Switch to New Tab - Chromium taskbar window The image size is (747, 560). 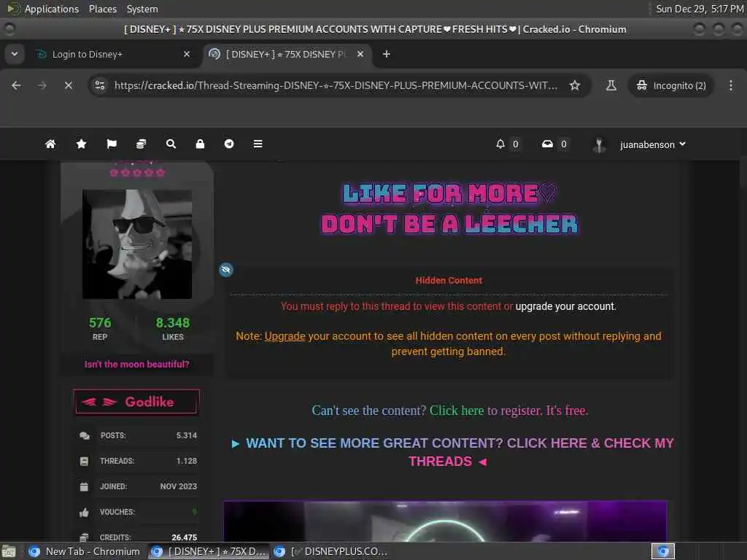tap(85, 551)
